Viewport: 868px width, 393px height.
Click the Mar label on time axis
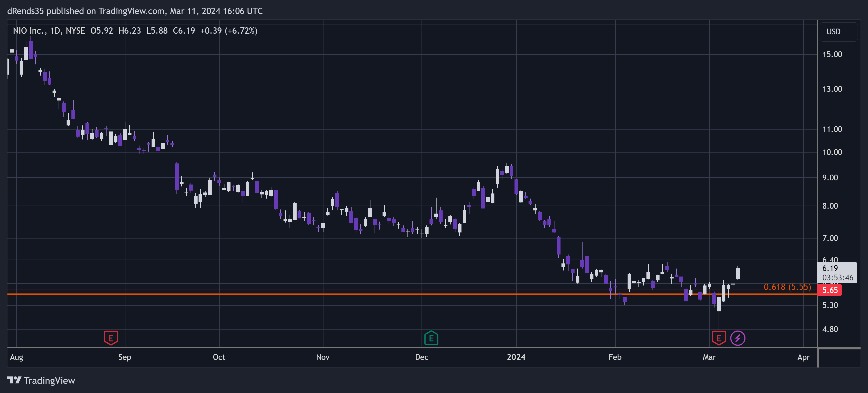click(709, 357)
